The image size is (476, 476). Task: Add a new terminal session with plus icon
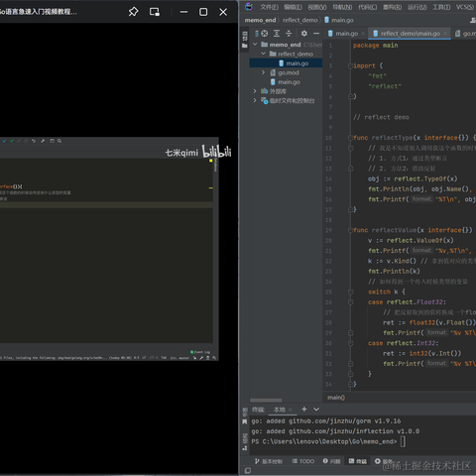[x=304, y=410]
